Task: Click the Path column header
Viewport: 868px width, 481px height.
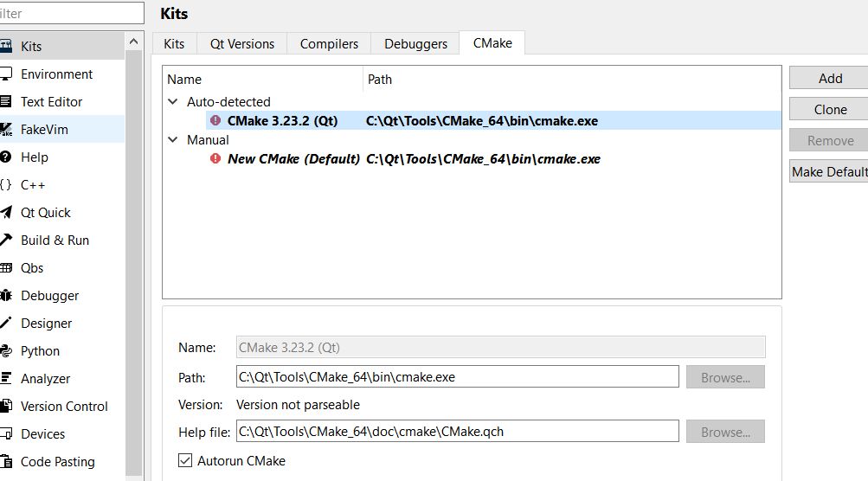Action: 572,79
